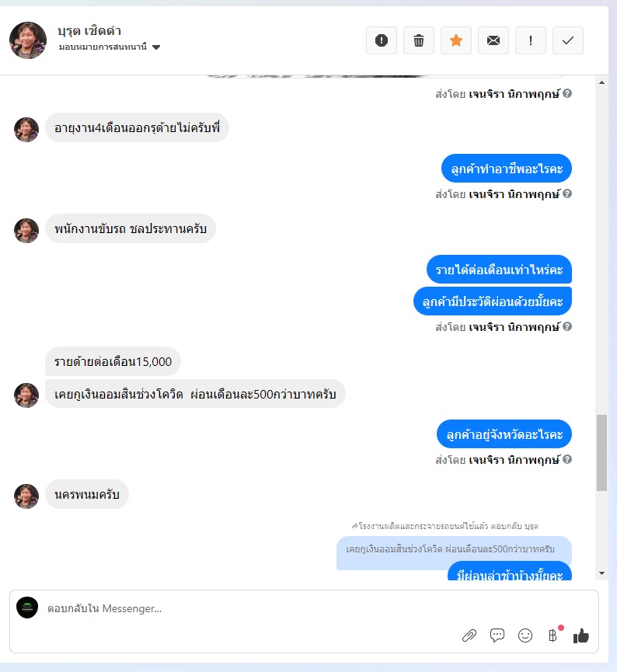This screenshot has height=672, width=617.
Task: Open saved replies speech bubble icon
Action: 497,635
